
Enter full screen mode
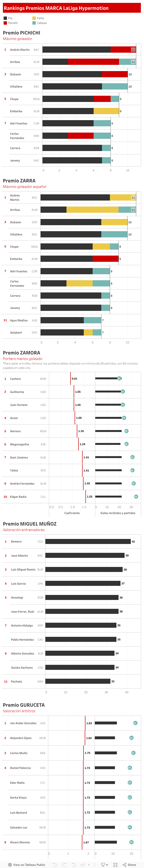(x=115, y=865)
